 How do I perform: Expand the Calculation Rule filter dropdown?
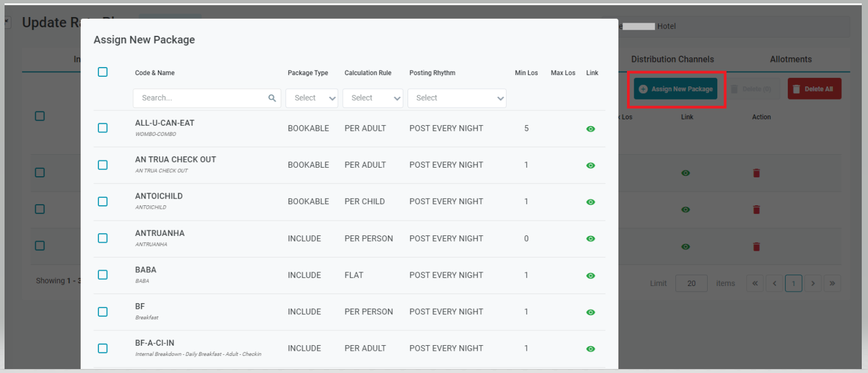[372, 98]
